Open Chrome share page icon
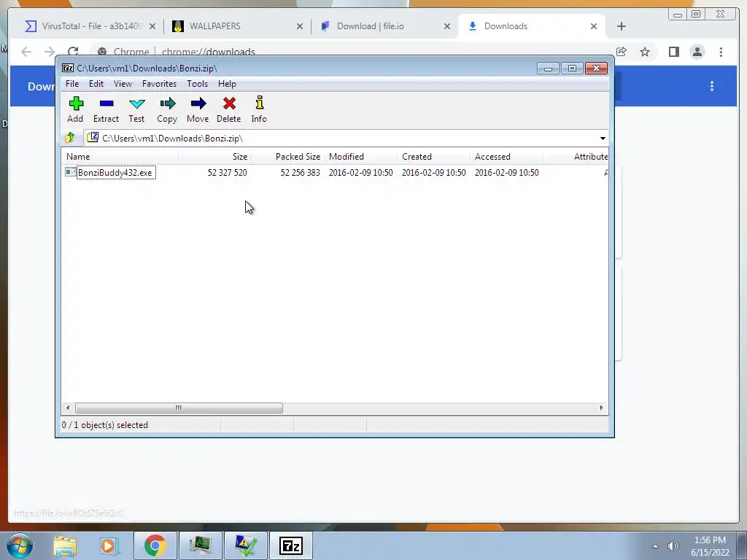The height and width of the screenshot is (560, 747). point(622,52)
